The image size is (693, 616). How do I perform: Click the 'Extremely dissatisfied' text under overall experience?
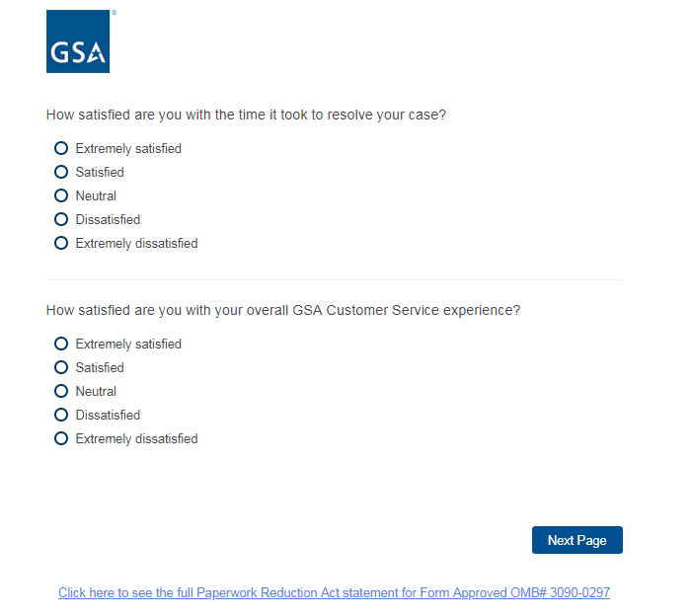pyautogui.click(x=136, y=439)
